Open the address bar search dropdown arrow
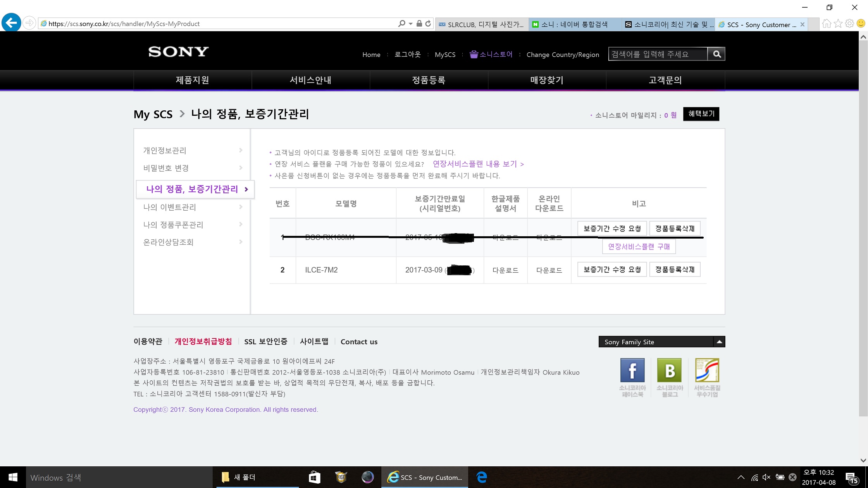The height and width of the screenshot is (488, 868). tap(410, 24)
